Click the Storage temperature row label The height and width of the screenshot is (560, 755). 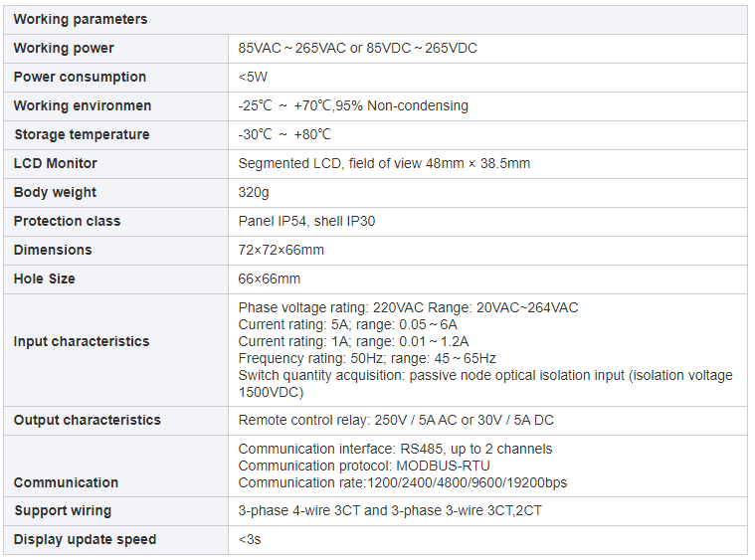82,134
